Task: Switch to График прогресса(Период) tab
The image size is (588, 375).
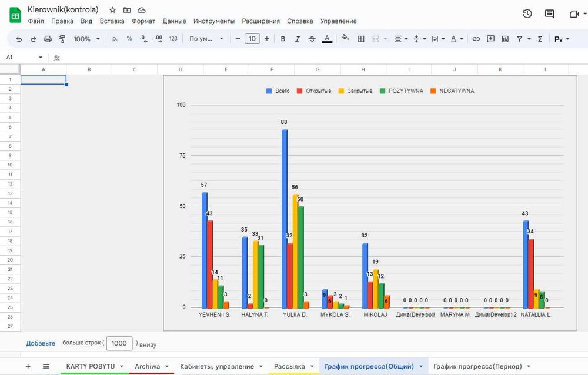Action: [x=477, y=366]
